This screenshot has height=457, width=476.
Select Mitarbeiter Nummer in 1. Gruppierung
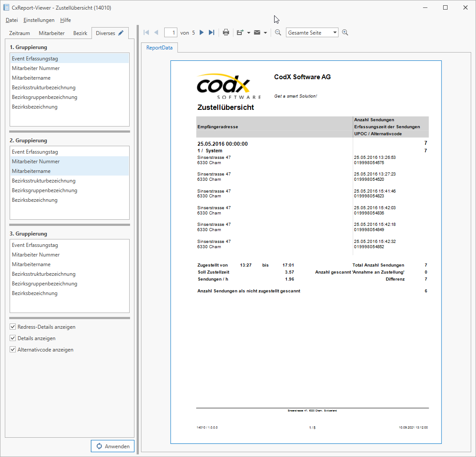tap(70, 68)
